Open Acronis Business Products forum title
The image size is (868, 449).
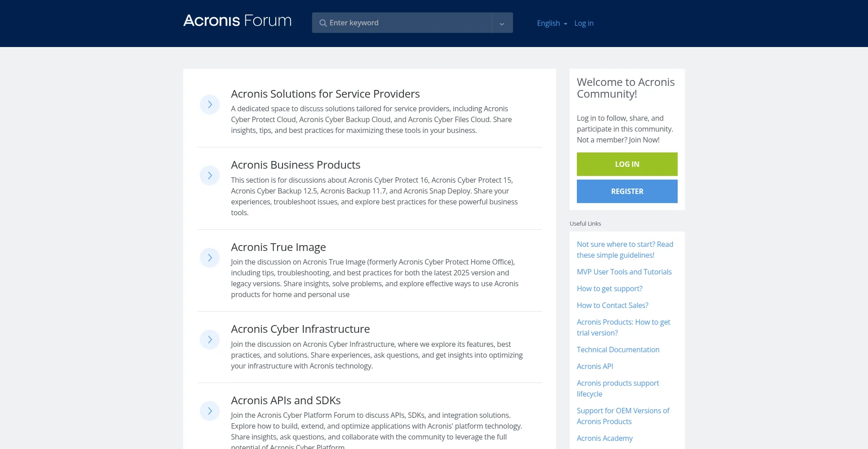[296, 165]
